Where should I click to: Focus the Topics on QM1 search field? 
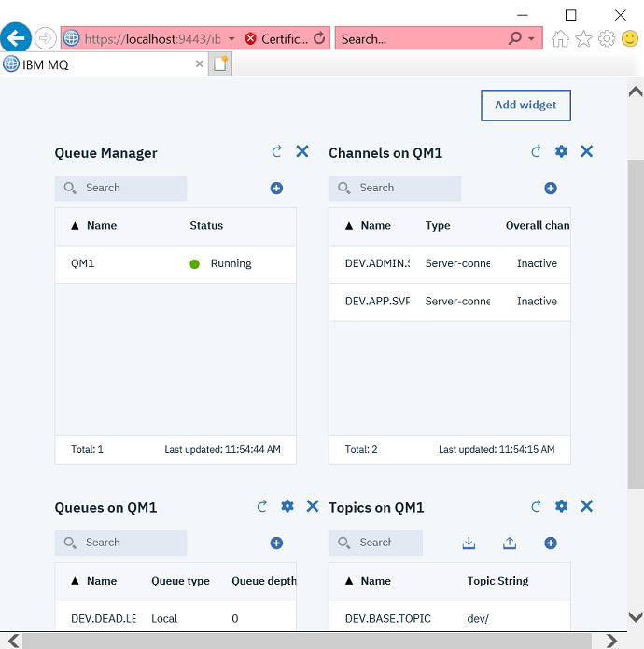375,543
